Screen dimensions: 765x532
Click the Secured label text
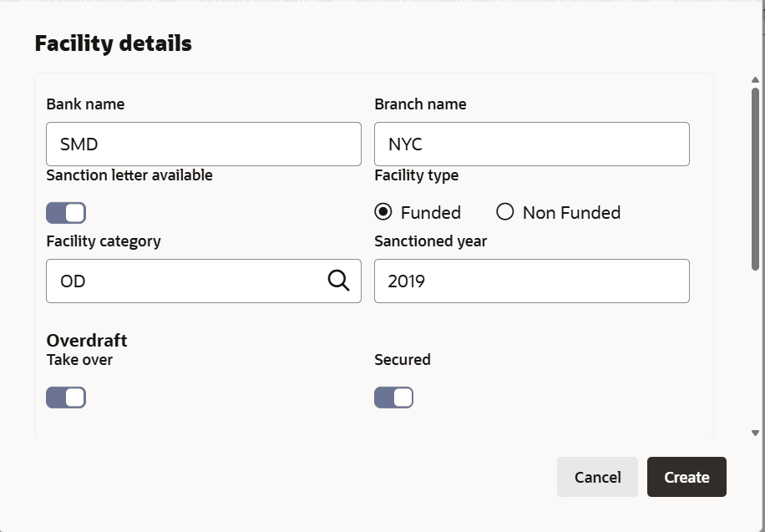click(403, 360)
